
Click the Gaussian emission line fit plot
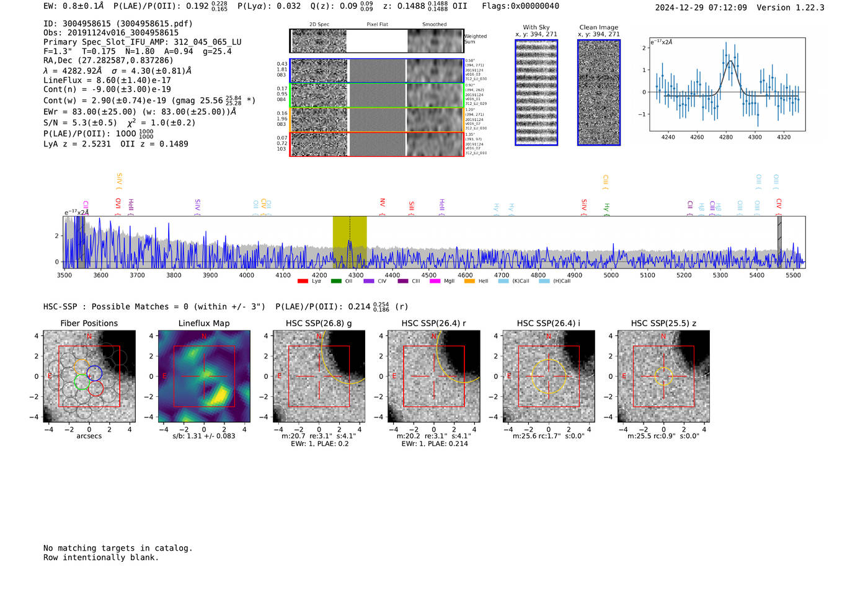coord(727,84)
